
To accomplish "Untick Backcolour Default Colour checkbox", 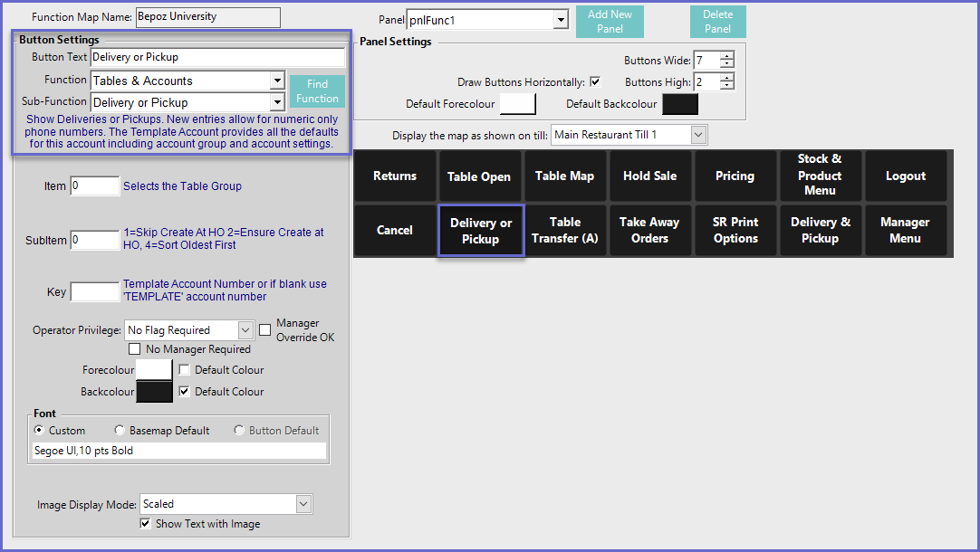I will 184,392.
